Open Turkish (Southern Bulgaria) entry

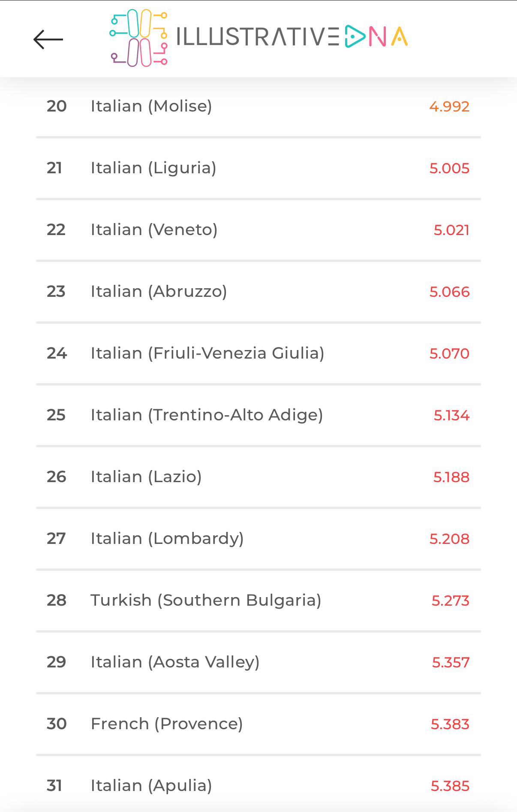tap(258, 600)
